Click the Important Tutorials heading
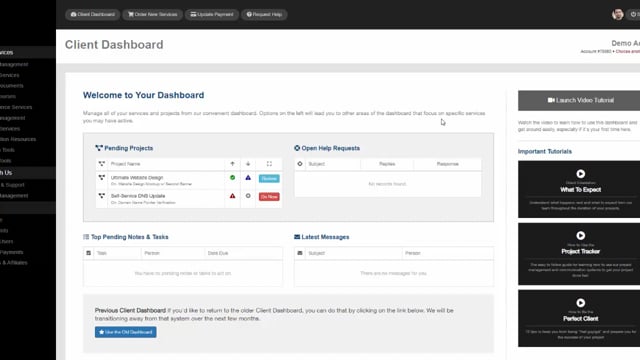Viewport: 640px width, 360px height. (x=545, y=151)
